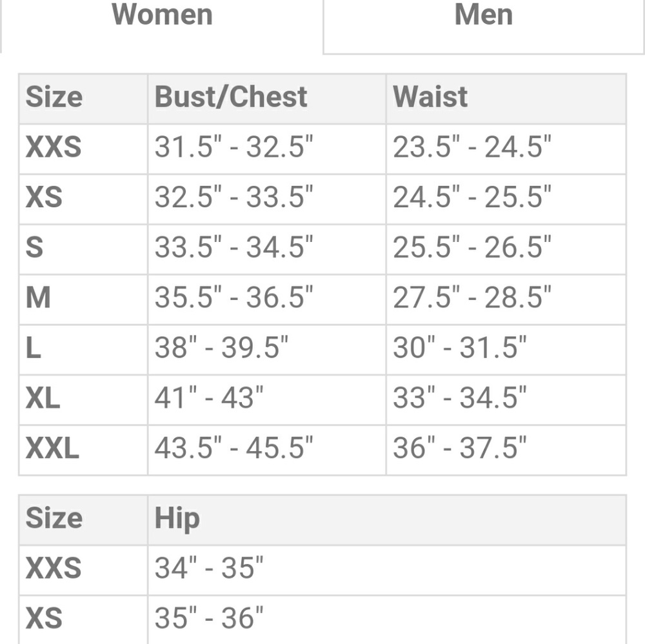Image resolution: width=645 pixels, height=644 pixels.
Task: Click the M waist measurement 27.5" - 28.5"
Action: [472, 298]
